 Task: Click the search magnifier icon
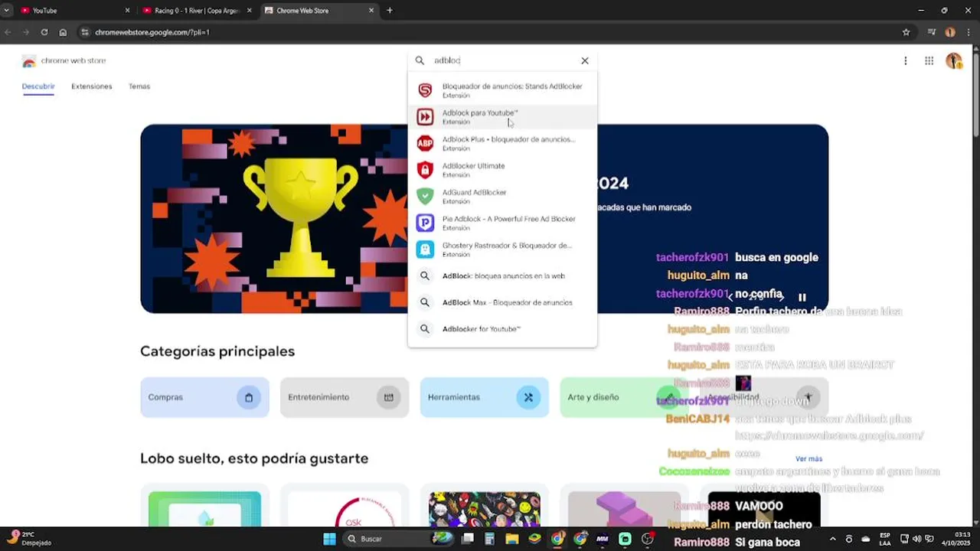click(420, 60)
